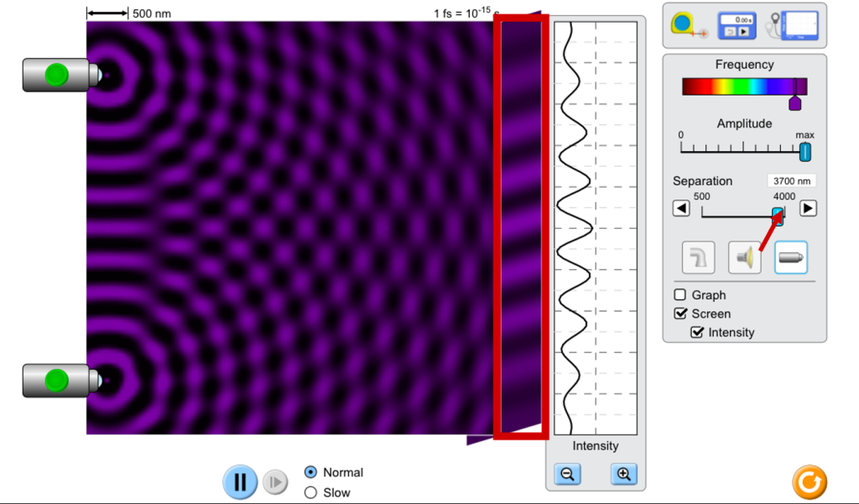Start the stopwatch play button

tap(743, 32)
